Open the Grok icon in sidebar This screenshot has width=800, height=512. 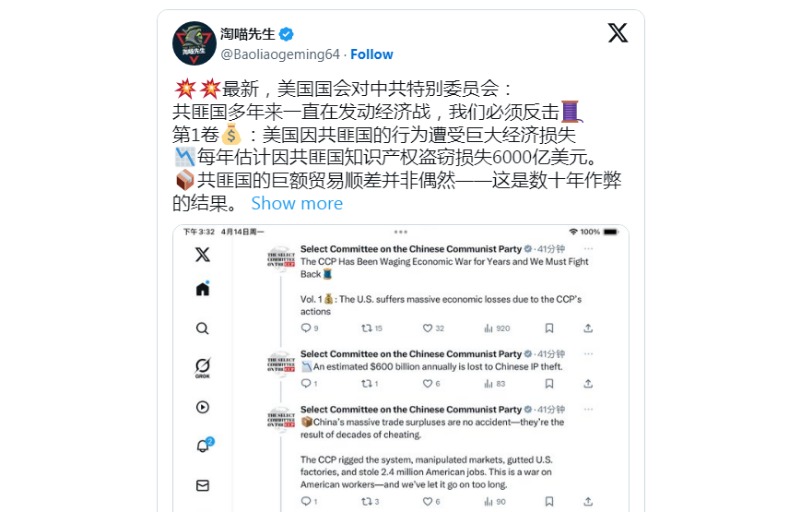pos(203,367)
